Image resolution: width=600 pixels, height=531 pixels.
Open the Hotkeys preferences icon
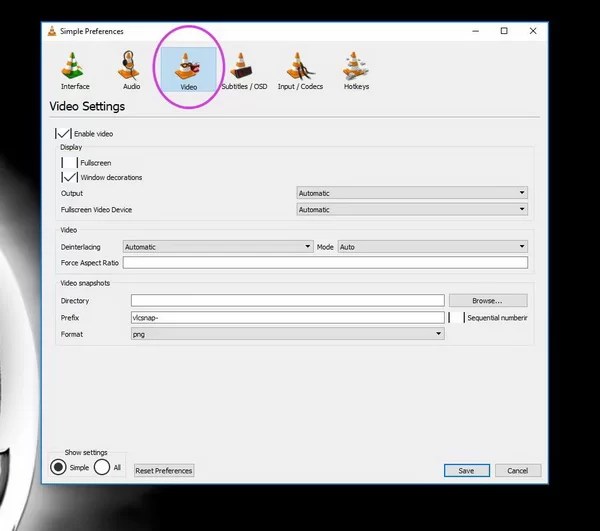(x=355, y=65)
